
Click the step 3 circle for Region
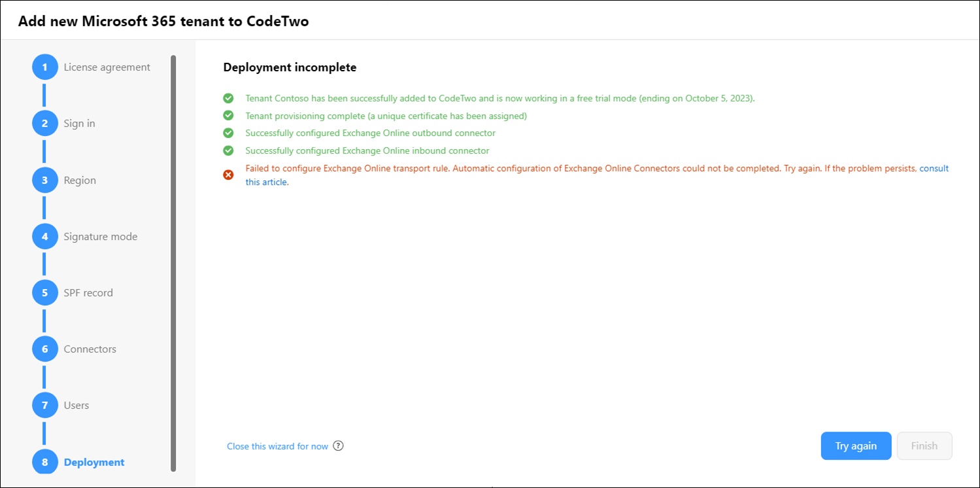pyautogui.click(x=45, y=181)
